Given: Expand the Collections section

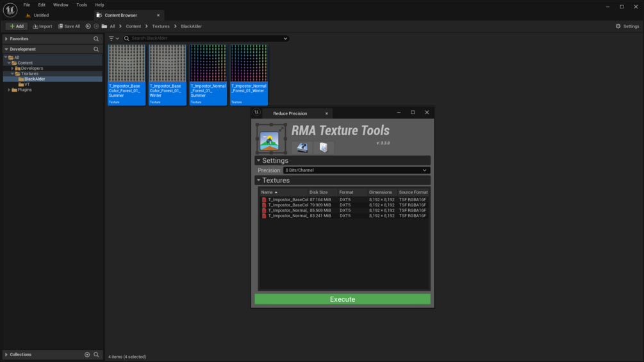Looking at the screenshot, I should pos(6,354).
